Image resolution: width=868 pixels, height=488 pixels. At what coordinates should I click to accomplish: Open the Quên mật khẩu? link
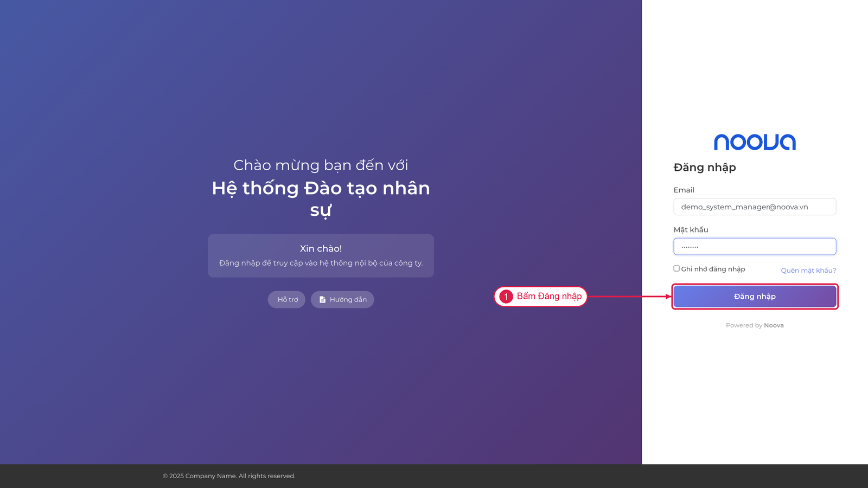[x=808, y=271]
